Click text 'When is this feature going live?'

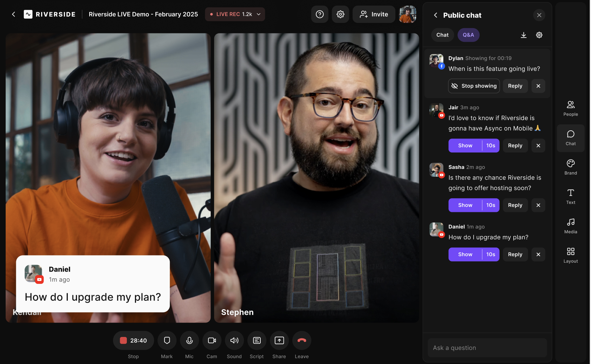pos(494,69)
